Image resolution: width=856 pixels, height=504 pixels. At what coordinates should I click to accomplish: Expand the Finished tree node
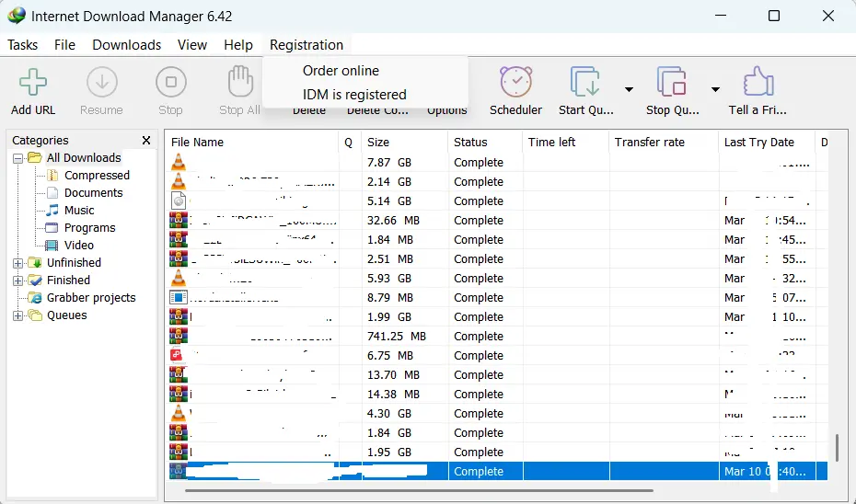click(18, 281)
